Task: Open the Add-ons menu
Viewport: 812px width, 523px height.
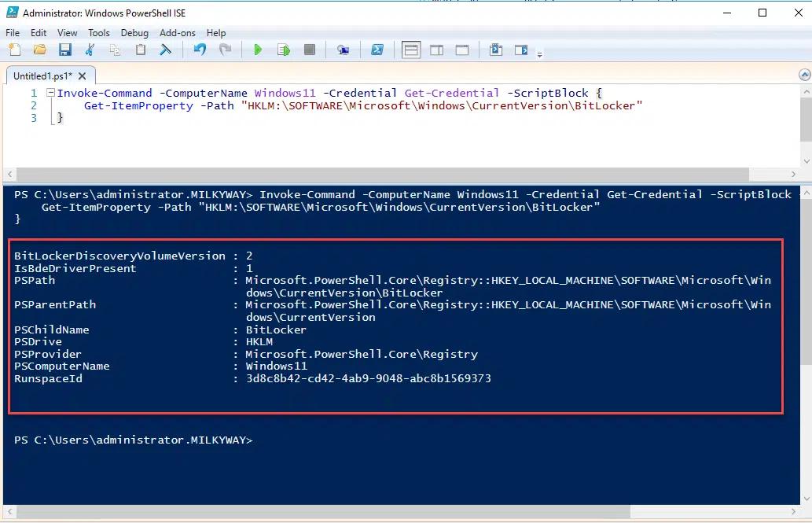Action: (178, 33)
